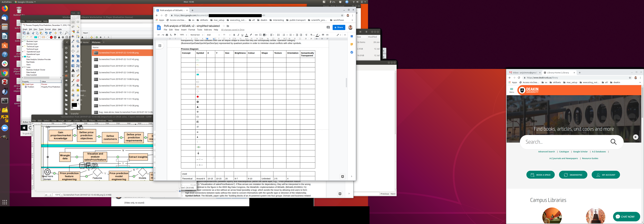Select the GIMP Text tool
Viewport: 644px width, 224px height.
point(73,71)
